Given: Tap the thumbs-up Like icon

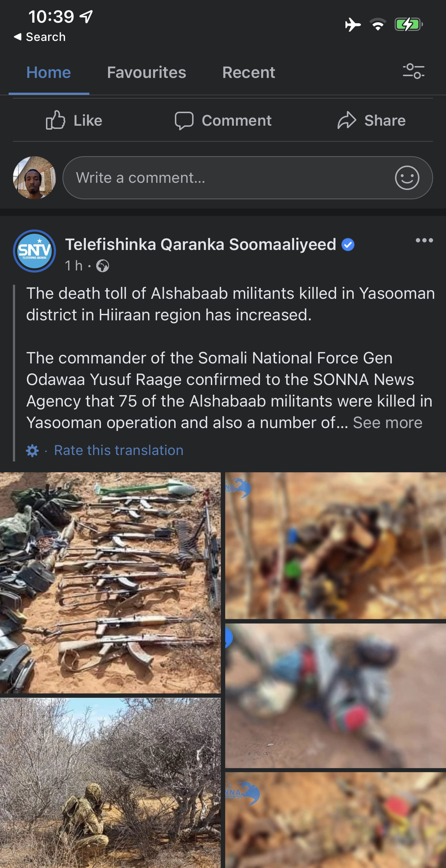Looking at the screenshot, I should [55, 120].
